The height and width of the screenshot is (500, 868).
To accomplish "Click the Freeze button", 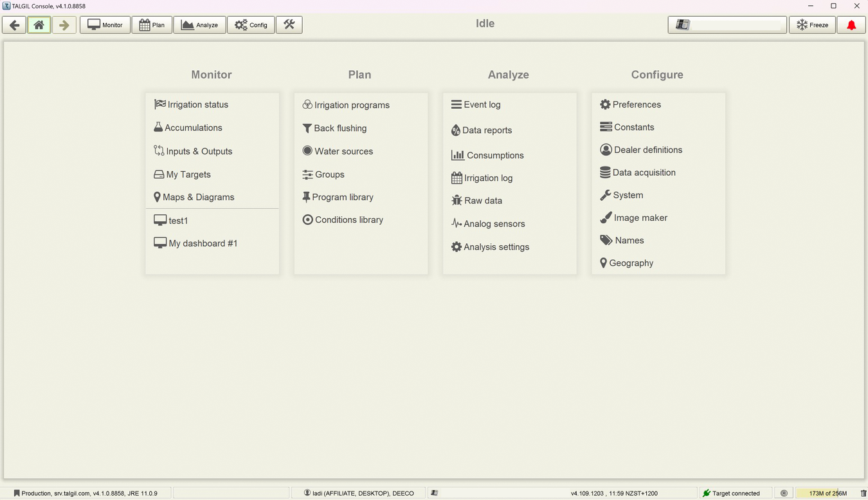I will click(813, 25).
